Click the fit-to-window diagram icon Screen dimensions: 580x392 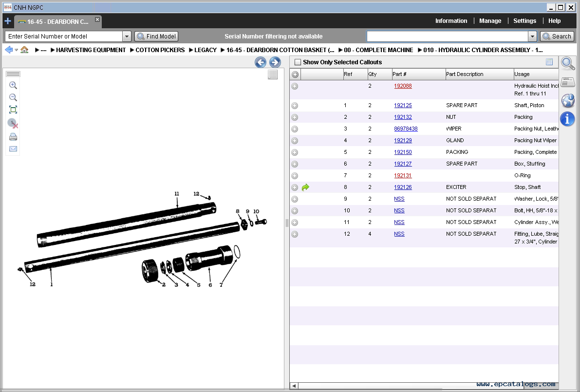point(13,110)
